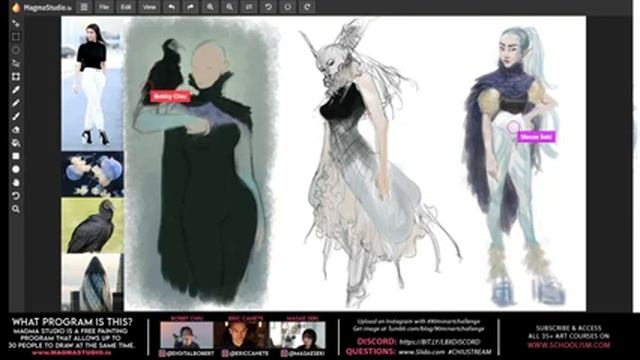Open the Edit menu
This screenshot has width=640, height=360.
pyautogui.click(x=126, y=7)
